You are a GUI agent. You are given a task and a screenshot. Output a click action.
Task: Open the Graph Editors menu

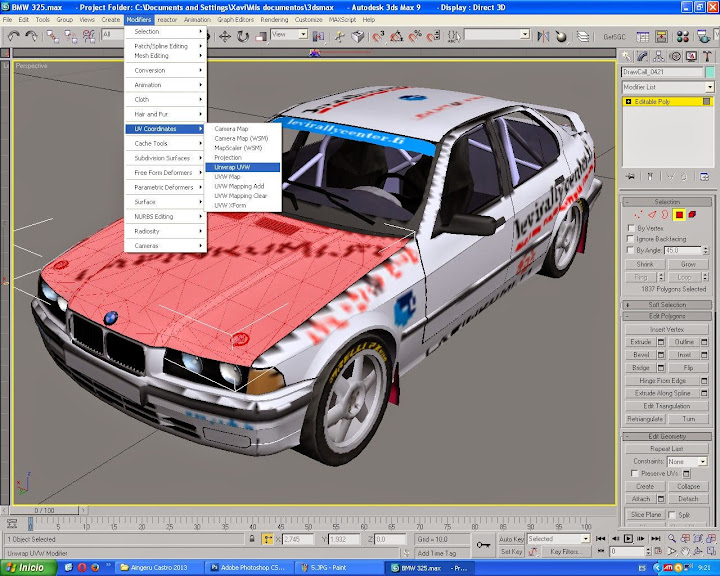(x=236, y=20)
